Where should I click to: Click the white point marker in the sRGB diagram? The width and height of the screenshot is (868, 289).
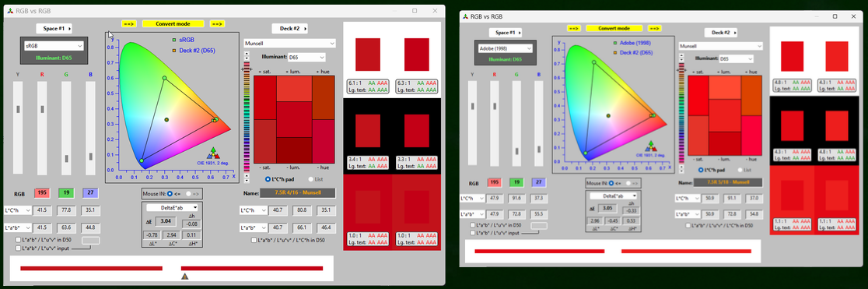click(x=166, y=120)
